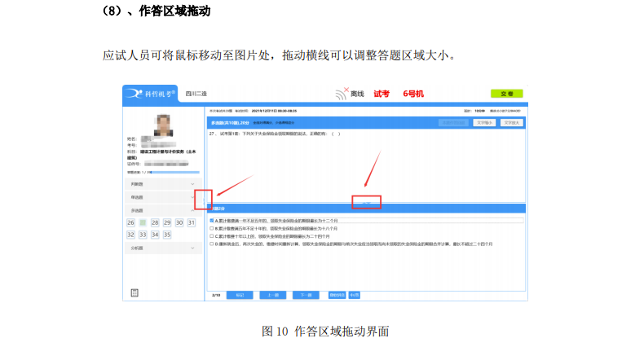Click the 文字放大 text enlarge button
The image size is (644, 347).
(510, 122)
